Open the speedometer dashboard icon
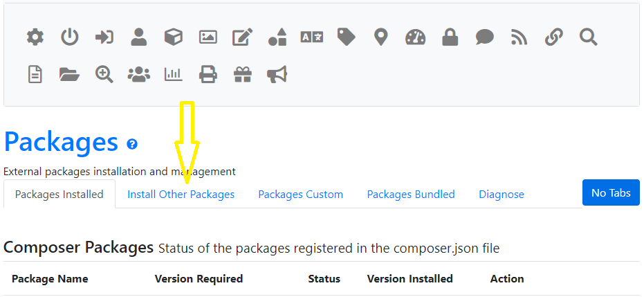Viewport: 644px width, 297px height. point(415,37)
